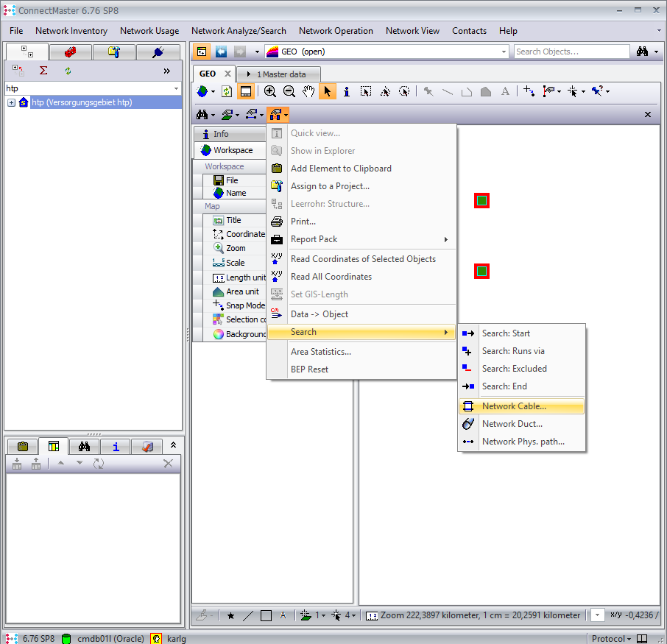This screenshot has width=667, height=644.
Task: Click the Search Objects input field
Action: (571, 52)
